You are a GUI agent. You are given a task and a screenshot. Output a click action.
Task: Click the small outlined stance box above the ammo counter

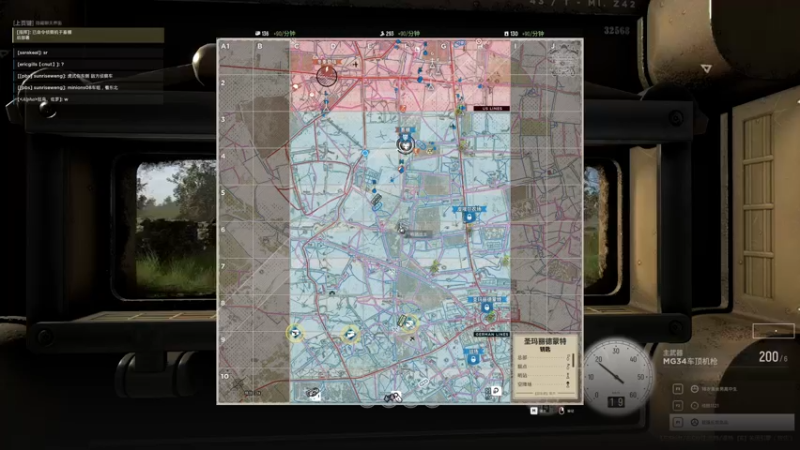[x=773, y=331]
